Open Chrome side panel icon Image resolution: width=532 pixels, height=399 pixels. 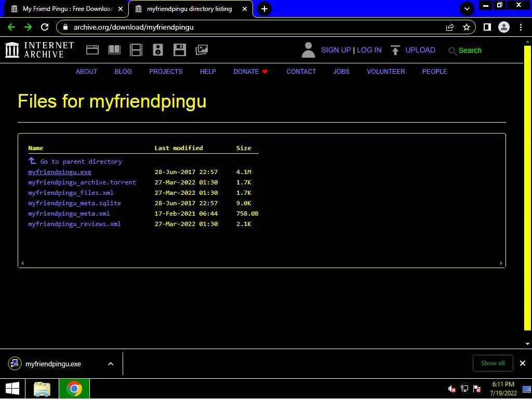(487, 27)
